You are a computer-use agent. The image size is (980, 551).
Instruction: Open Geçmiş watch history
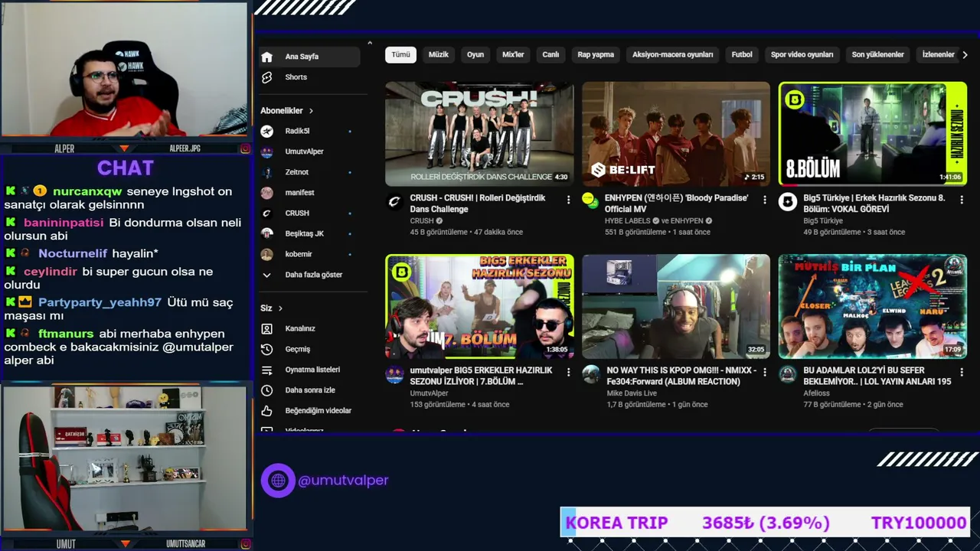click(x=309, y=349)
